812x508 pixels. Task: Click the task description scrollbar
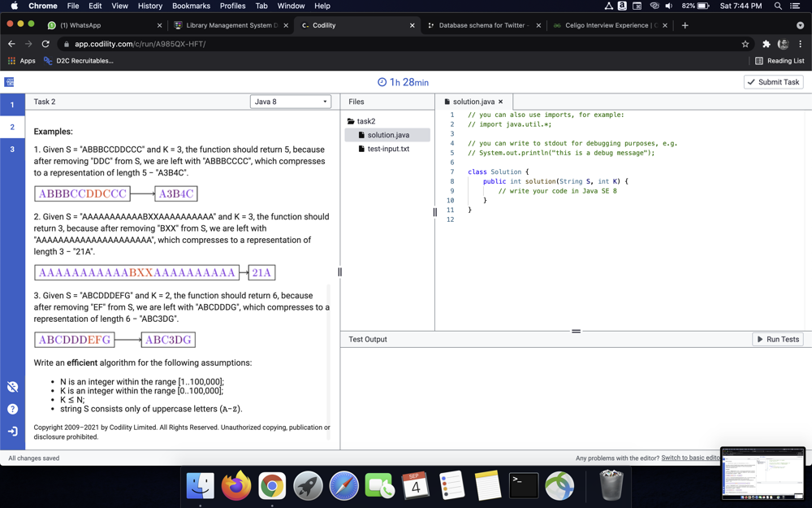click(x=328, y=362)
